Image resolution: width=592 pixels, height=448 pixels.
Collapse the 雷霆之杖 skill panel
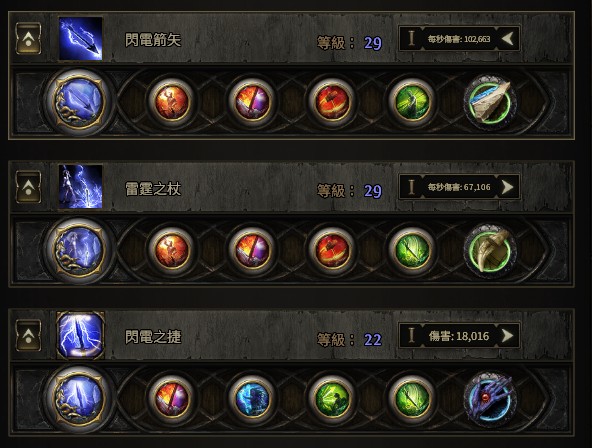(x=28, y=187)
